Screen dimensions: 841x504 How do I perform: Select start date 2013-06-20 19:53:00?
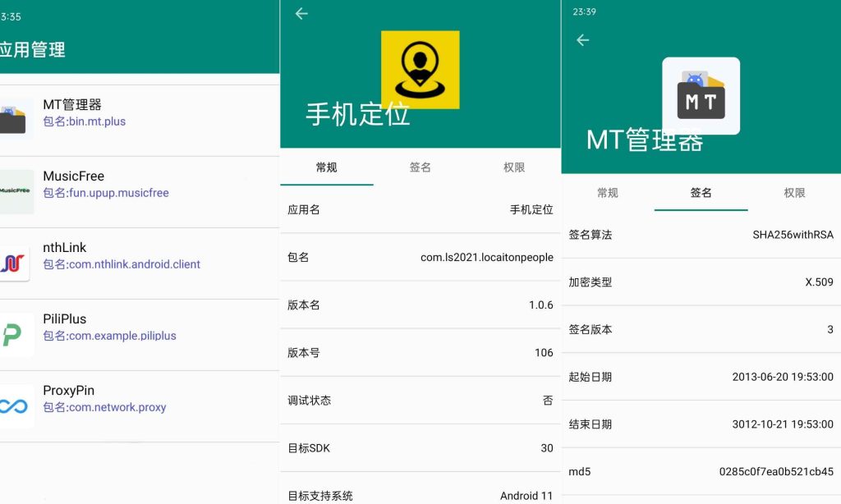click(783, 377)
